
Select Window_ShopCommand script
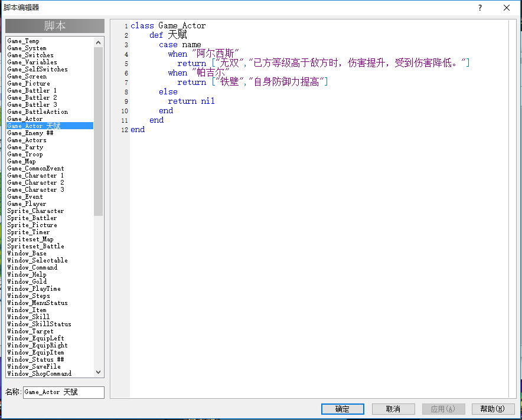(50, 373)
